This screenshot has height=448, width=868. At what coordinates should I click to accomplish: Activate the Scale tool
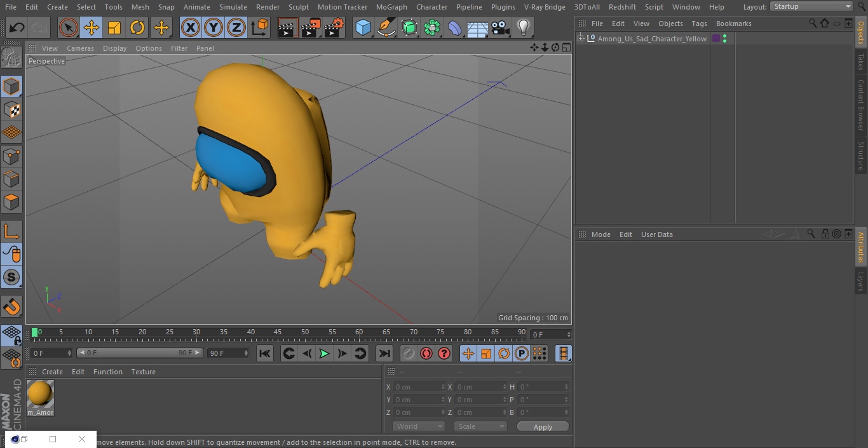tap(114, 27)
